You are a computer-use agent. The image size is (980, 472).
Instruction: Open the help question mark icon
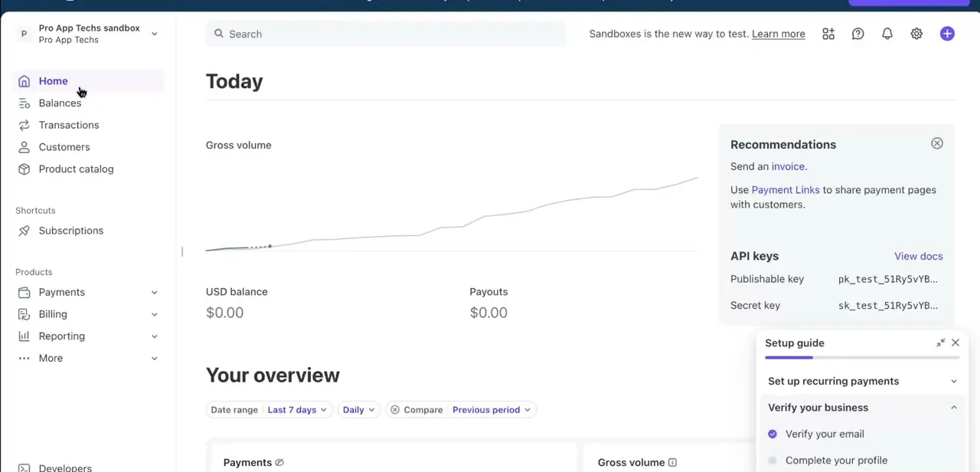pyautogui.click(x=858, y=34)
